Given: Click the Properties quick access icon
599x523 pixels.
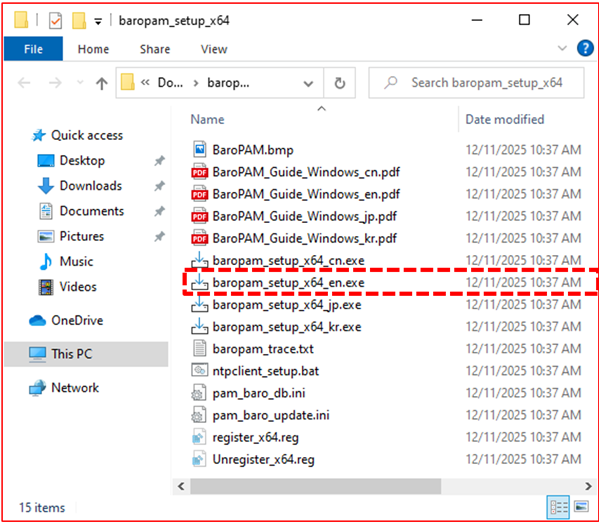Looking at the screenshot, I should coord(55,20).
